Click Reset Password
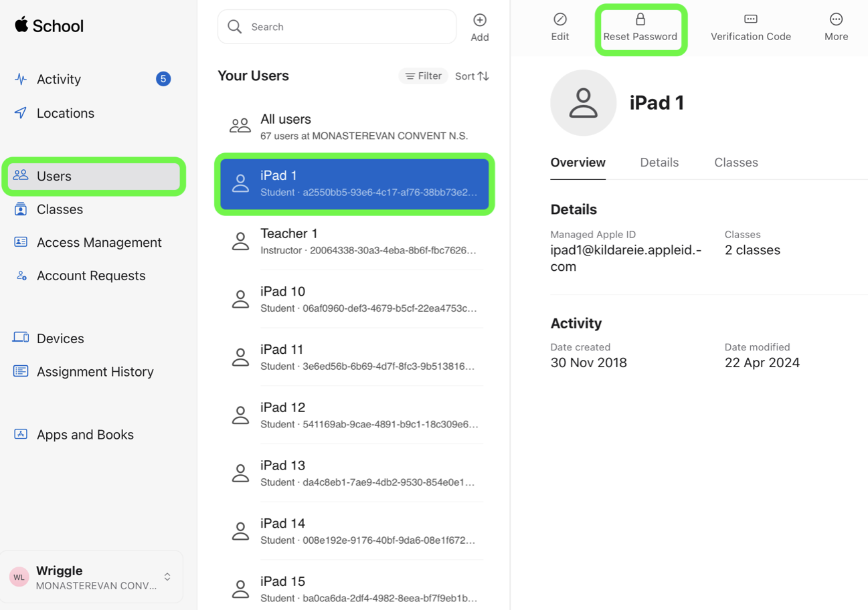868x610 pixels. coord(640,27)
